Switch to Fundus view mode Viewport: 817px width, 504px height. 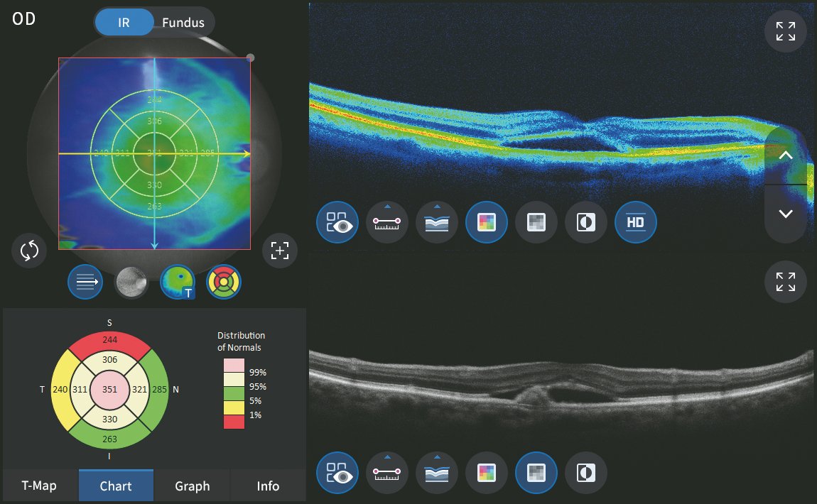[183, 22]
